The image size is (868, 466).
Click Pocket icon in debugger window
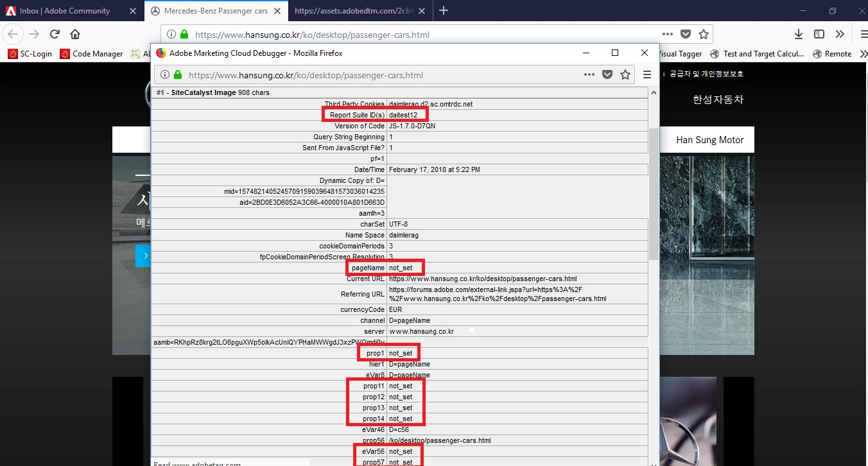click(607, 74)
